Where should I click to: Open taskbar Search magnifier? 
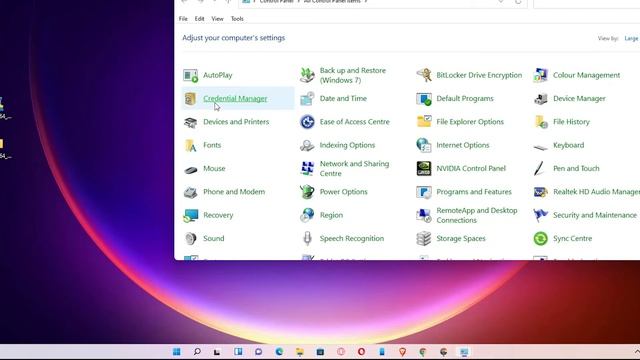197,351
